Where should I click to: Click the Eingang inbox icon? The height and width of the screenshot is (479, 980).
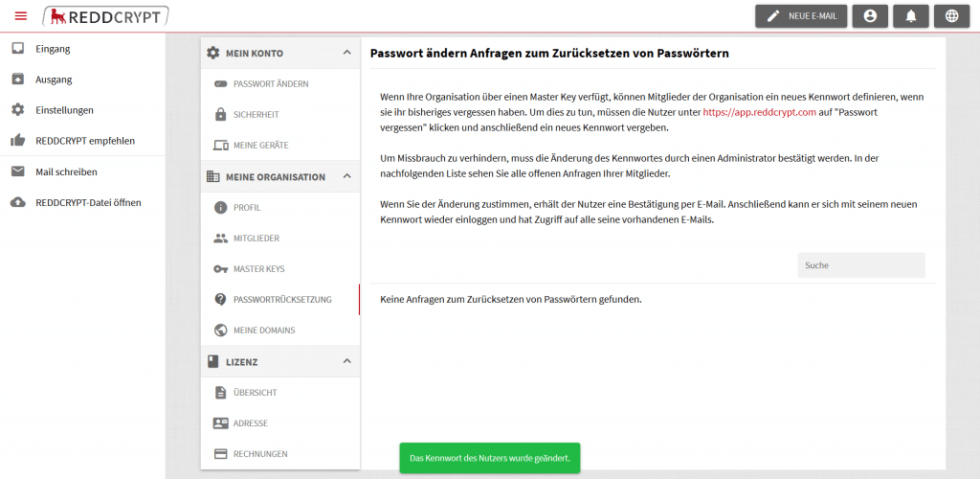click(17, 49)
